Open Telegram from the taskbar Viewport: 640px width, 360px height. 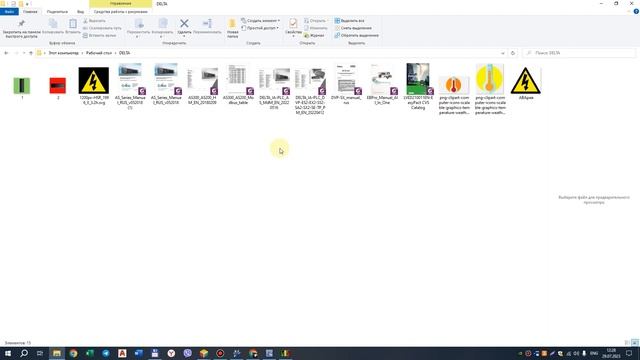pos(106,353)
